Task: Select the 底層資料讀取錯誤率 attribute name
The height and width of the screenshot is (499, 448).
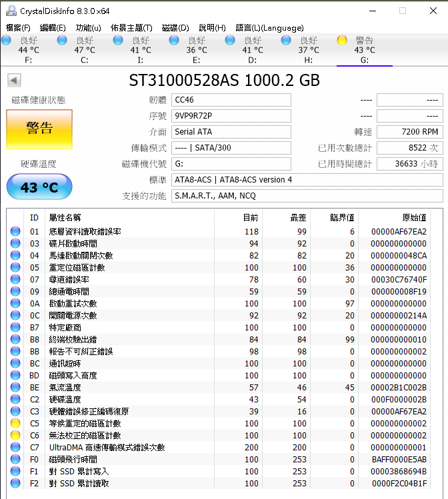Action: click(x=85, y=232)
